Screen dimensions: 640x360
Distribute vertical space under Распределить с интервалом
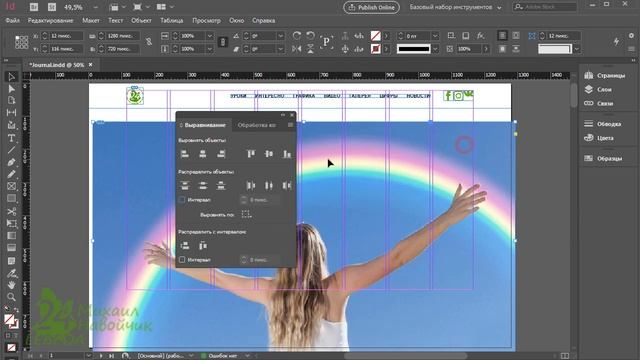coord(184,245)
